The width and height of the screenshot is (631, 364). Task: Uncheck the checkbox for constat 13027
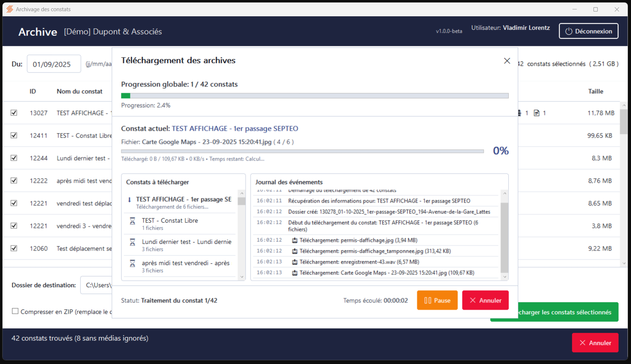(14, 113)
